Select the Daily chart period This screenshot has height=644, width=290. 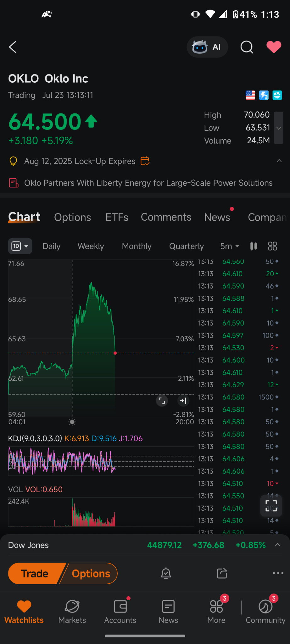coord(52,246)
